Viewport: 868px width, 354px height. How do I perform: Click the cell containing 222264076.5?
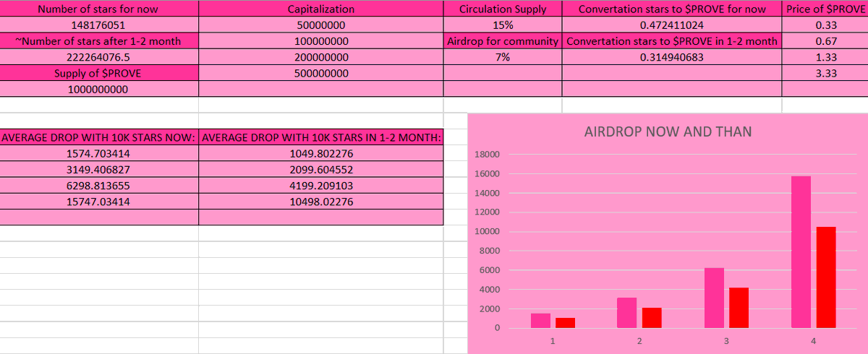pos(98,57)
